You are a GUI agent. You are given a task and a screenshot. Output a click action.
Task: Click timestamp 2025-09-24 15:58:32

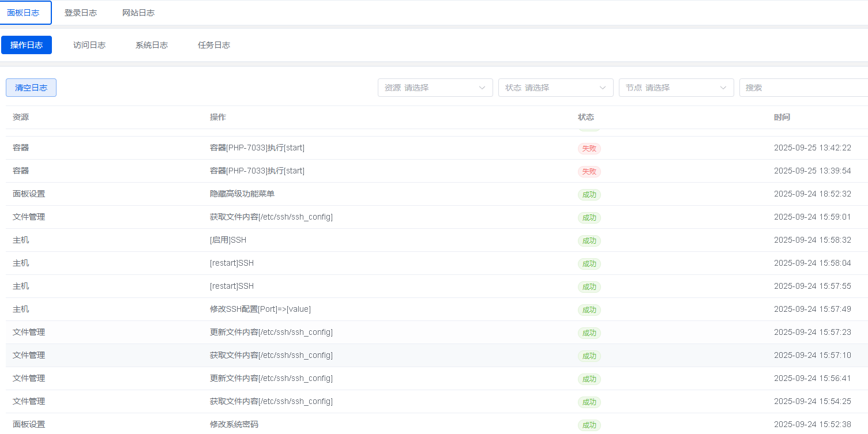[813, 240]
